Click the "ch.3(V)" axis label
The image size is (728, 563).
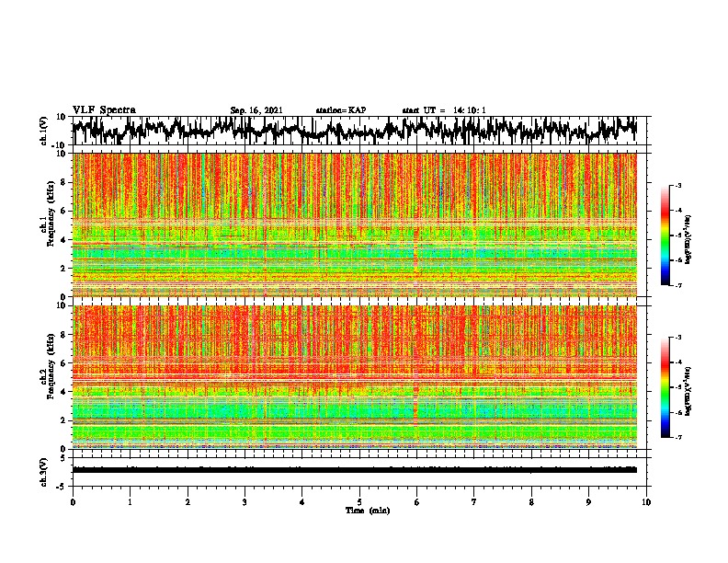point(44,472)
